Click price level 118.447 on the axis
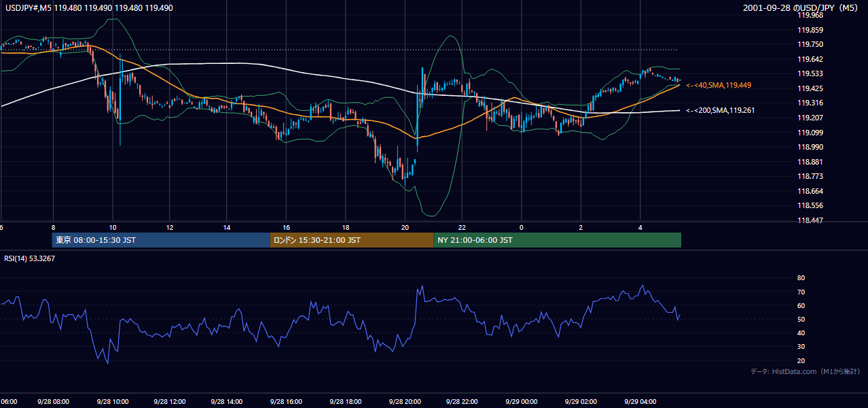The image size is (868, 408). pyautogui.click(x=810, y=220)
